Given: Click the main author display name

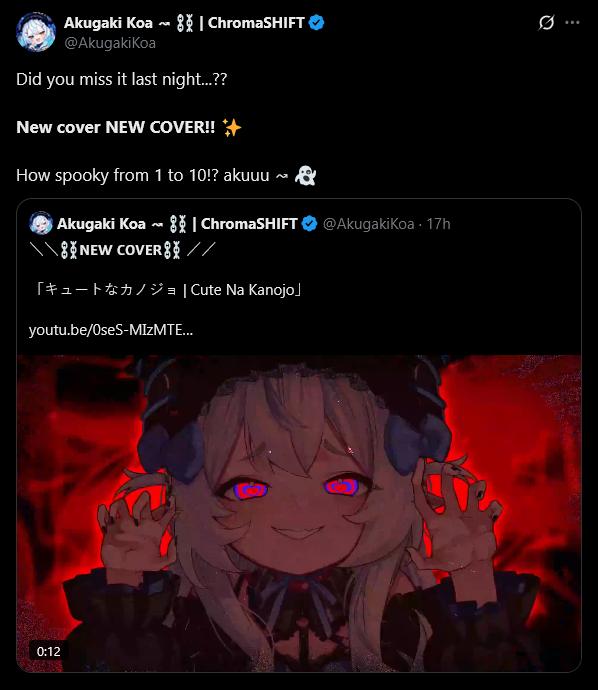Looking at the screenshot, I should pos(184,22).
